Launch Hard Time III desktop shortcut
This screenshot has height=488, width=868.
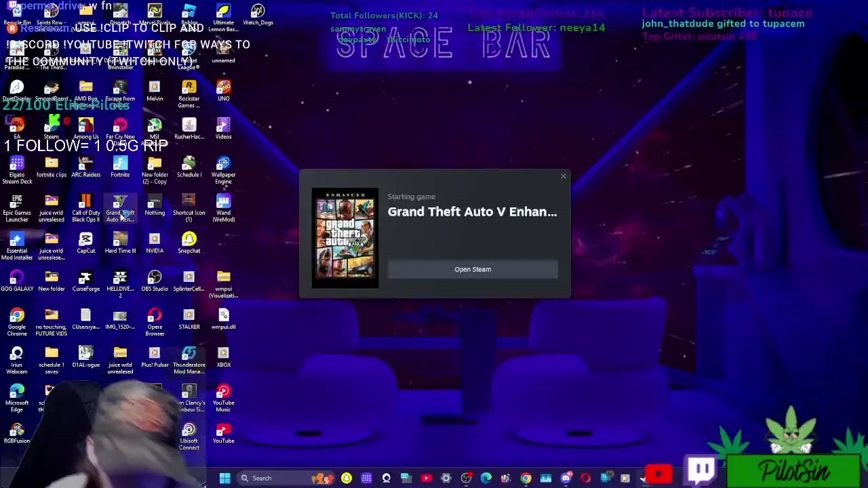click(x=120, y=242)
